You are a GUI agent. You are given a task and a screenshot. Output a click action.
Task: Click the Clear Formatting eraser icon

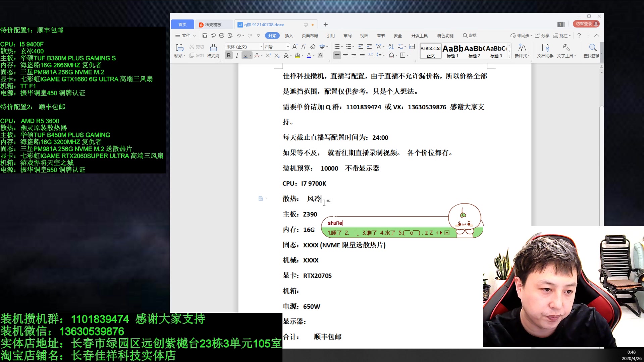coord(313,47)
